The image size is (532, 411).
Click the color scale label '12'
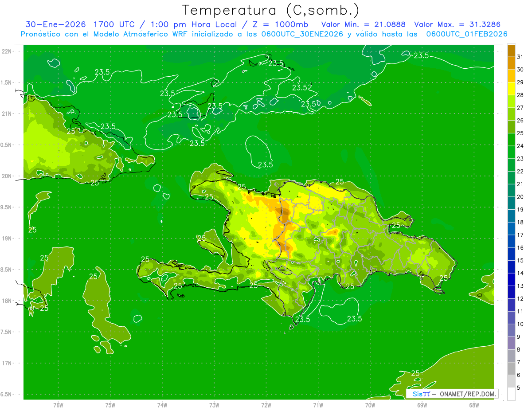pos(520,298)
